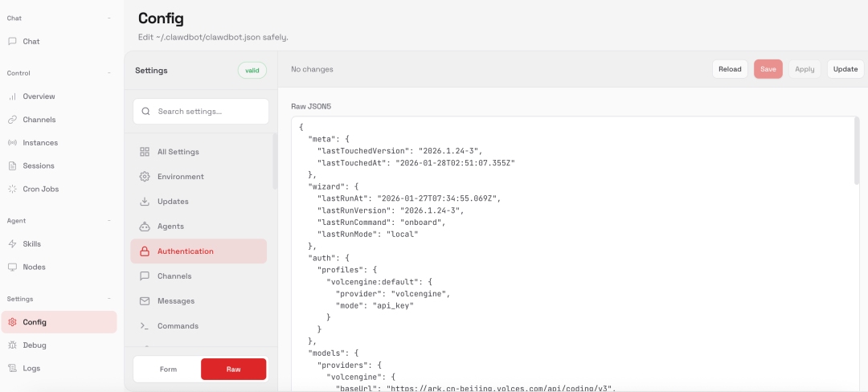Click the "No changes" status text

coord(312,70)
